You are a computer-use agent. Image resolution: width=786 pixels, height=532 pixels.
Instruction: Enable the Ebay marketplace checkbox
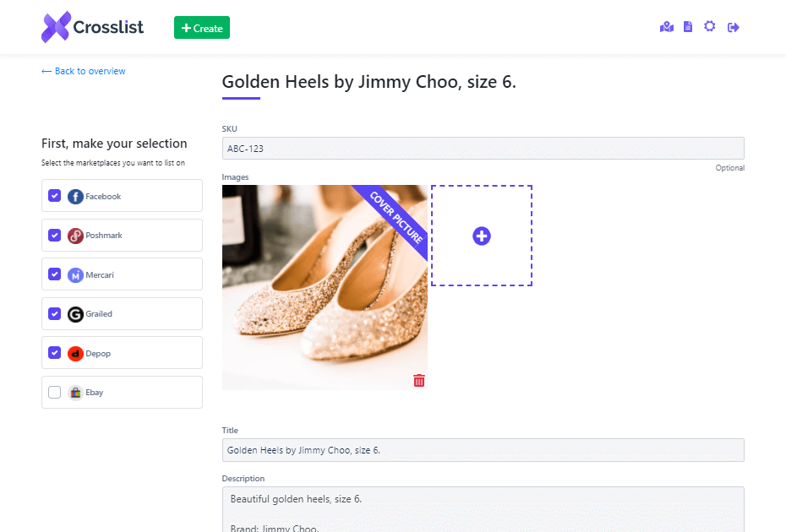[x=55, y=392]
